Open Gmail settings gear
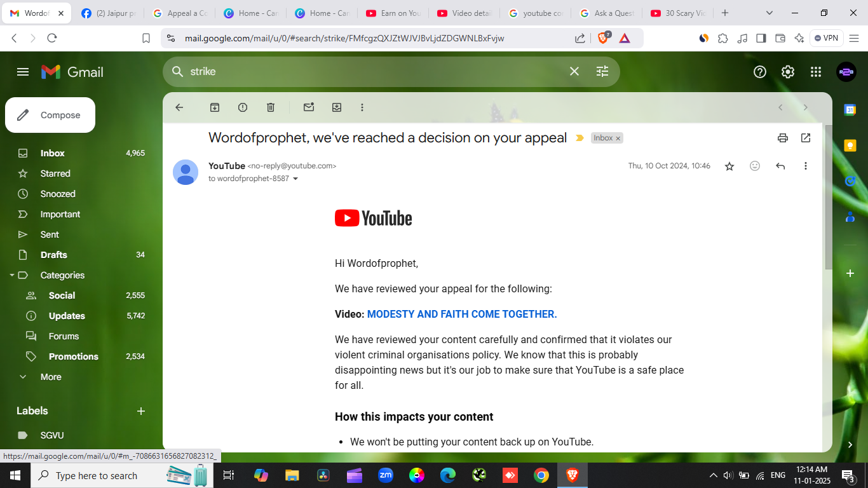This screenshot has width=868, height=488. 787,72
